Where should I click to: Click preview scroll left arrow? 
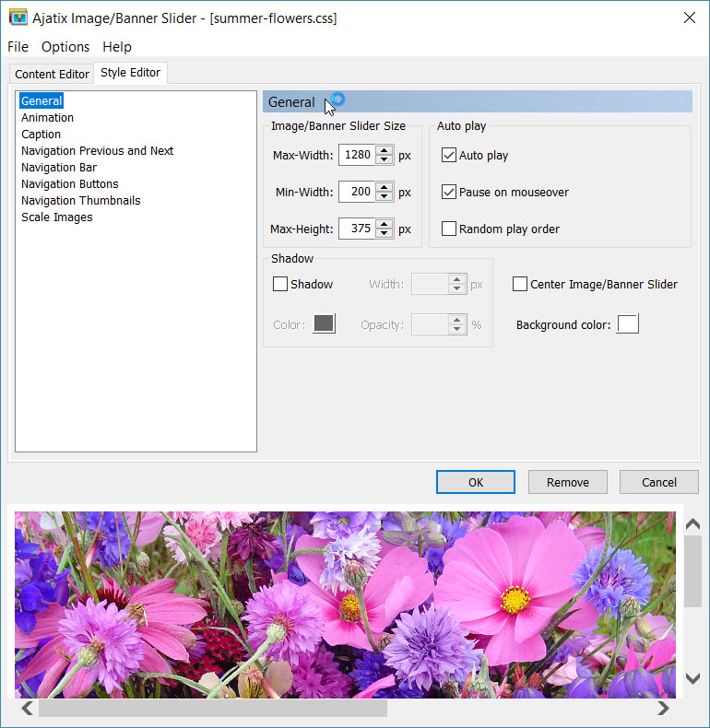[x=28, y=708]
